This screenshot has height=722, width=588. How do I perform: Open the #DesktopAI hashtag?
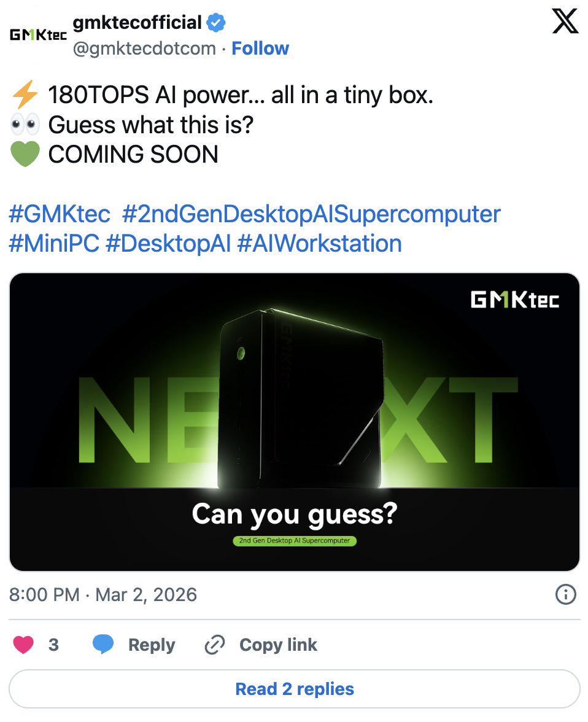coord(168,244)
